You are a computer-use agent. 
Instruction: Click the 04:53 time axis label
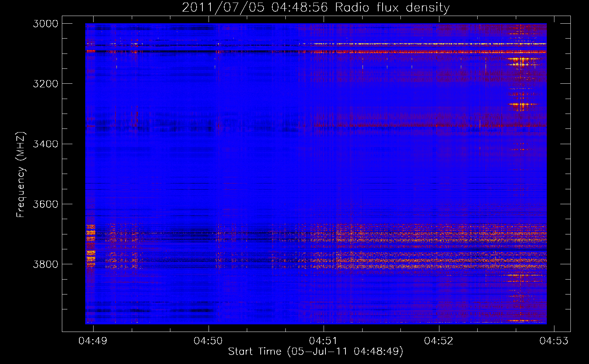pyautogui.click(x=554, y=341)
